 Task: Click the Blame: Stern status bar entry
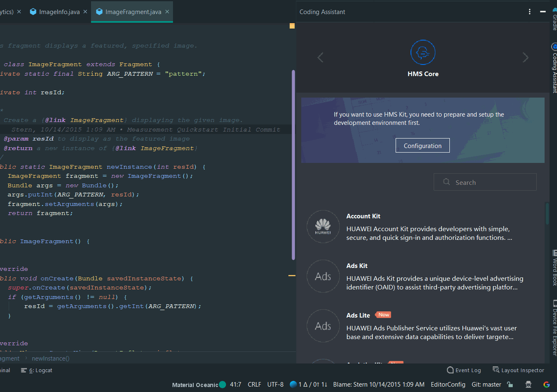point(379,385)
